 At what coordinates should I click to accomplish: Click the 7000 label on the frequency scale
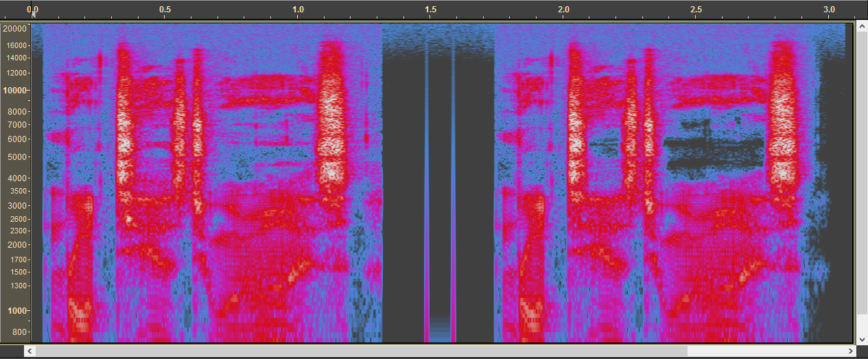click(16, 125)
